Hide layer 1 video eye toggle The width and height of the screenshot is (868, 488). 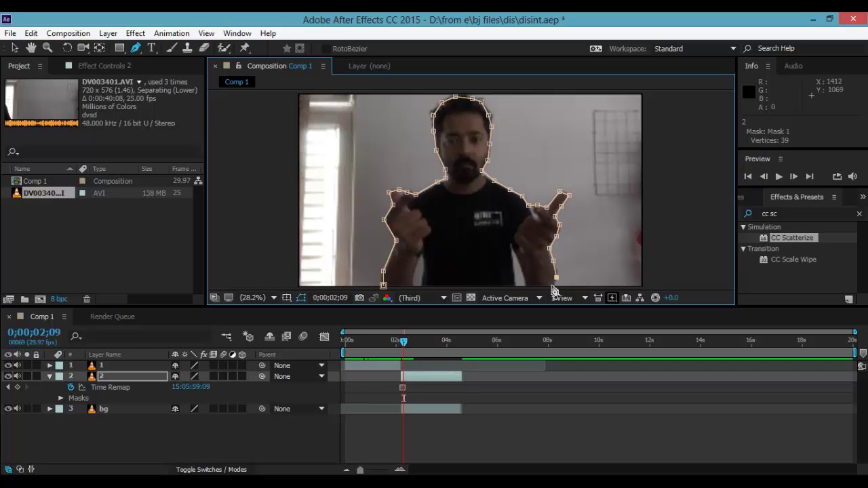coord(8,365)
